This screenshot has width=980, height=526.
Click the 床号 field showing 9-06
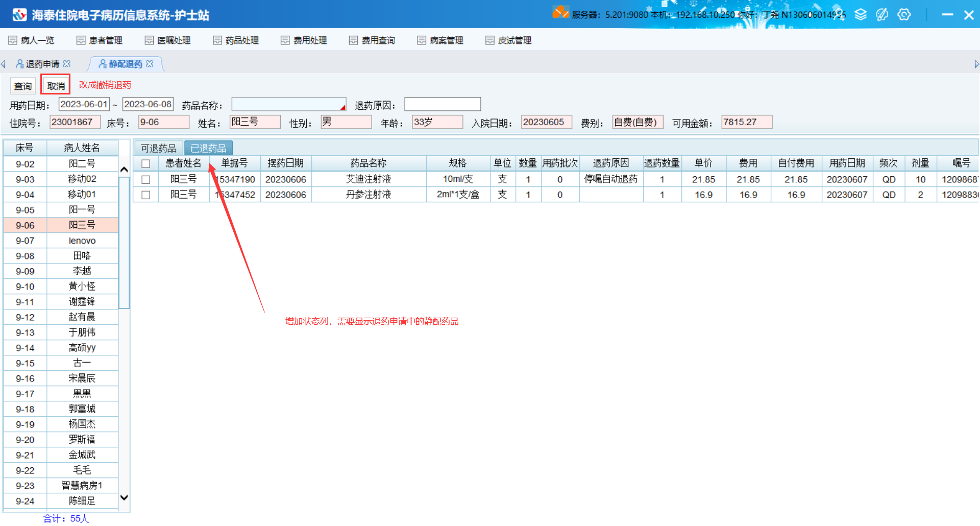pyautogui.click(x=164, y=122)
